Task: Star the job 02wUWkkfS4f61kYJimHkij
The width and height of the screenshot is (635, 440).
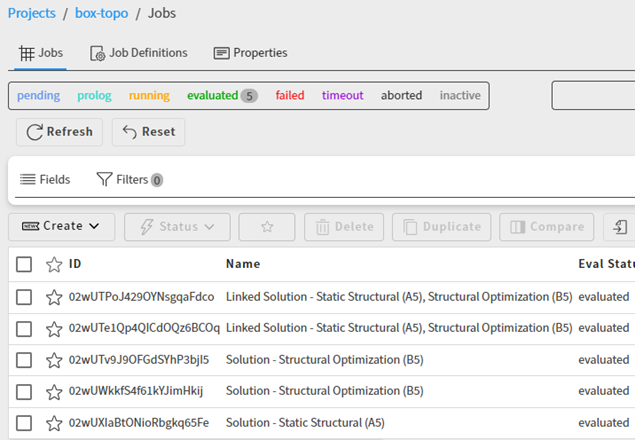Action: click(x=54, y=391)
